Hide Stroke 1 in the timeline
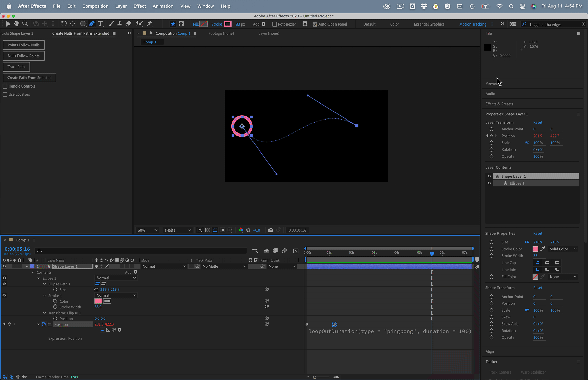The width and height of the screenshot is (588, 380). point(4,295)
